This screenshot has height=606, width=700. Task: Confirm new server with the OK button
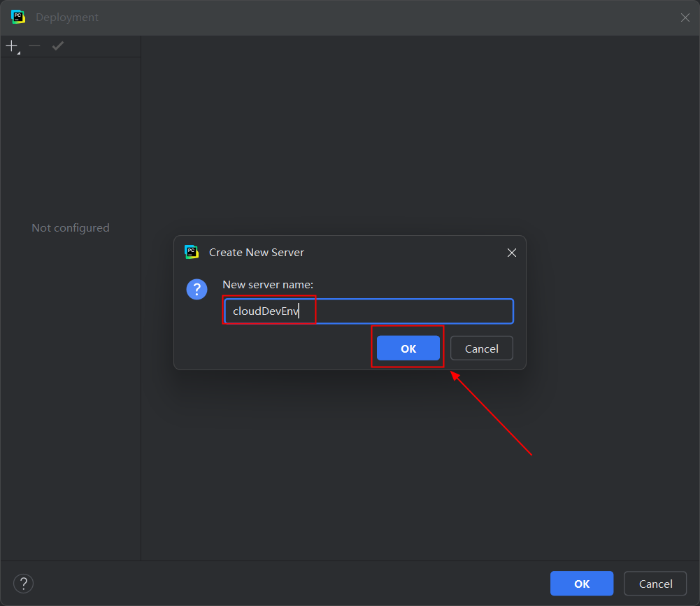pos(408,348)
